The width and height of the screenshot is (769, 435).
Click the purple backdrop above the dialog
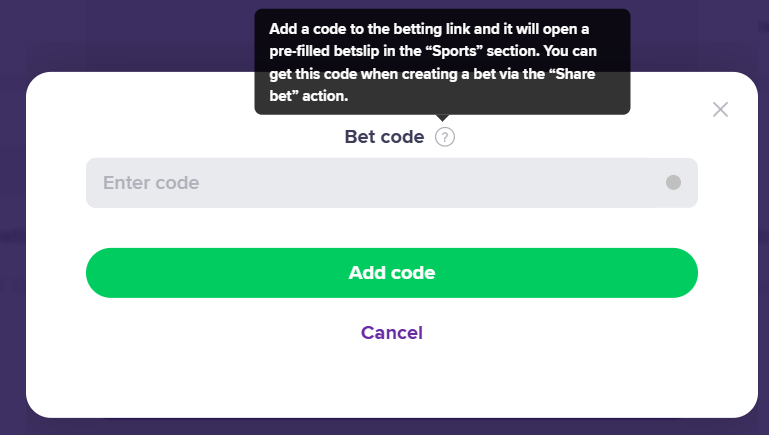(x=130, y=35)
